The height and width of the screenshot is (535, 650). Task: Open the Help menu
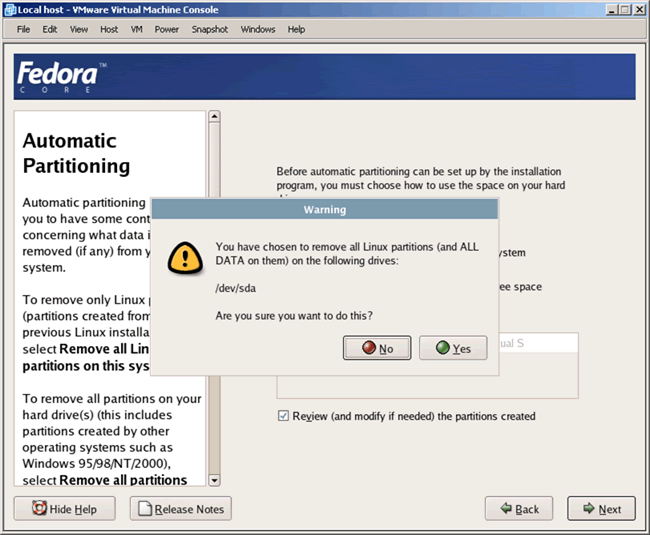tap(296, 29)
